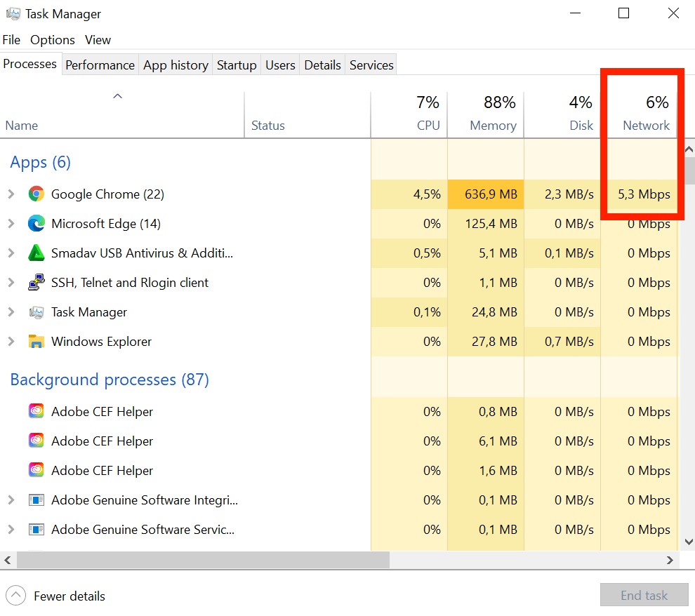The height and width of the screenshot is (616, 695).
Task: Open the View menu
Action: (98, 40)
